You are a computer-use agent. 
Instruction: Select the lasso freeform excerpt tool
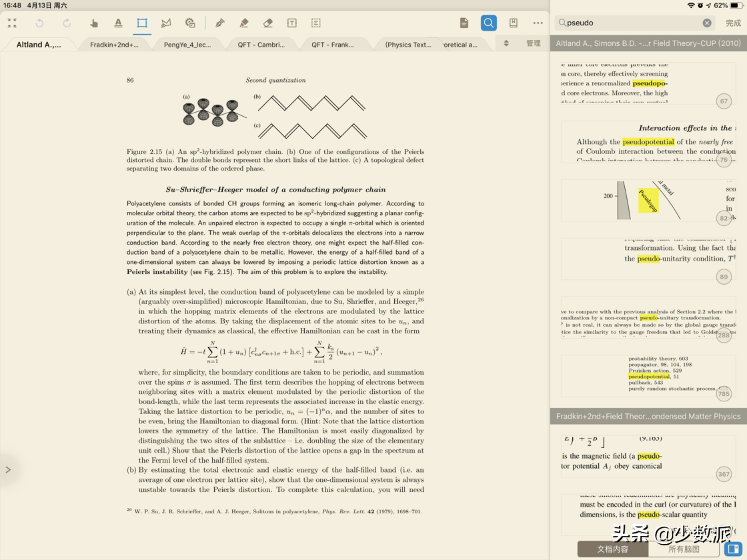pyautogui.click(x=166, y=23)
